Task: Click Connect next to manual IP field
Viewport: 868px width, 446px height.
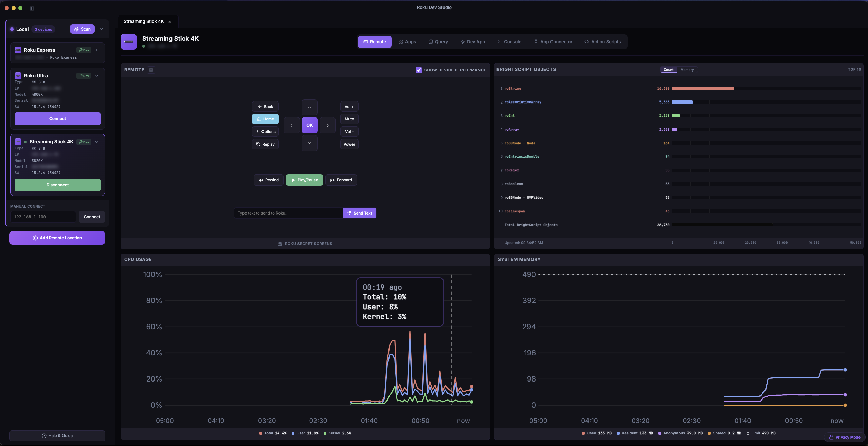Action: click(92, 217)
